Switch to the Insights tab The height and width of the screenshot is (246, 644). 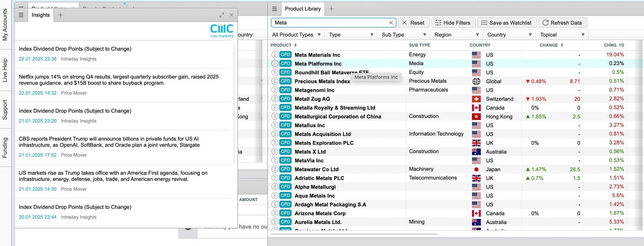point(41,15)
